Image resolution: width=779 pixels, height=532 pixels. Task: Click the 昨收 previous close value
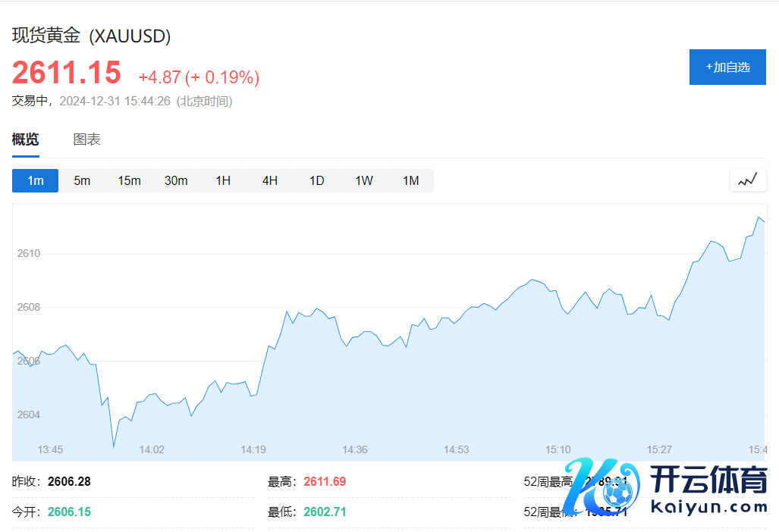[67, 481]
